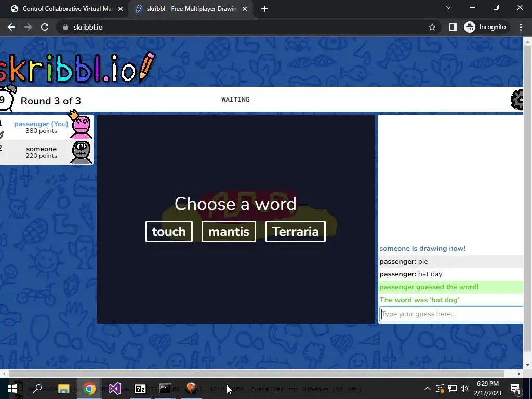Click the orange app taskbar icon
Image resolution: width=532 pixels, height=399 pixels.
[191, 389]
